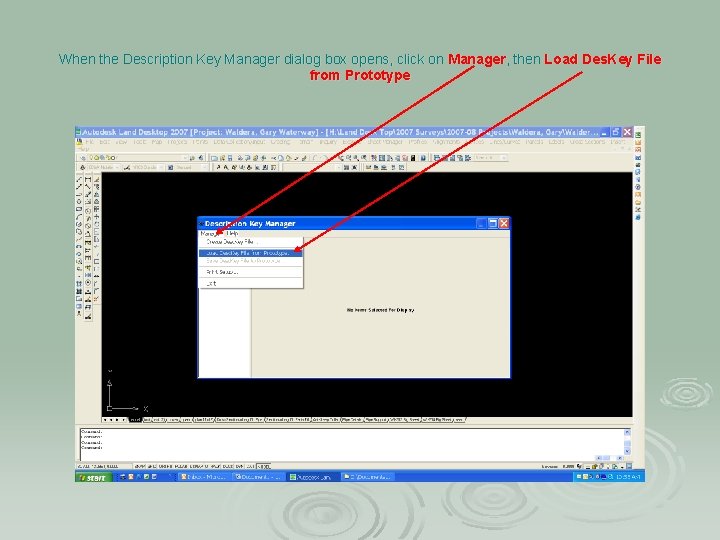Switch to the Autodesk Land taskbar button
This screenshot has height=540, width=720.
(x=313, y=477)
